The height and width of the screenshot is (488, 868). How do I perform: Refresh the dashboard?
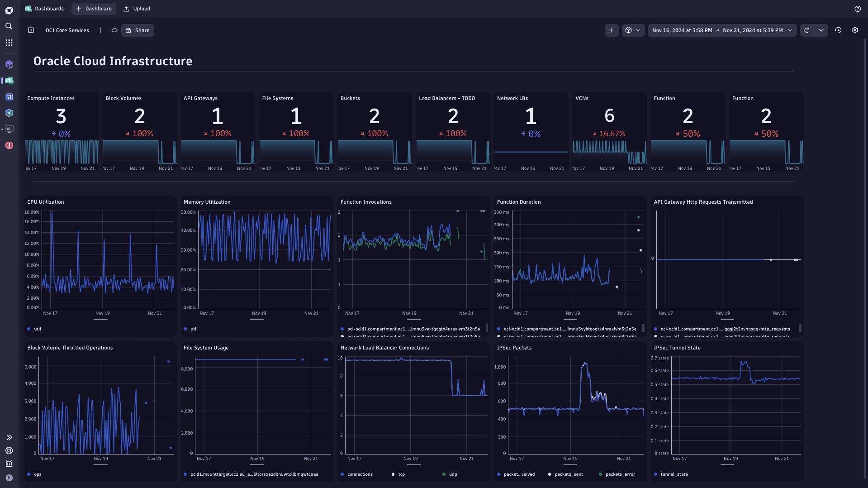click(806, 30)
